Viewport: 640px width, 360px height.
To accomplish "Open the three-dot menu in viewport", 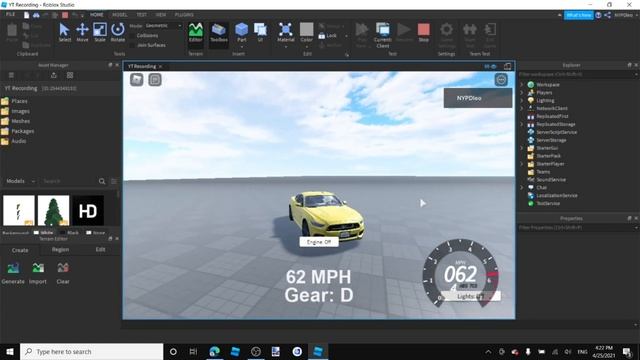I will coord(501,80).
